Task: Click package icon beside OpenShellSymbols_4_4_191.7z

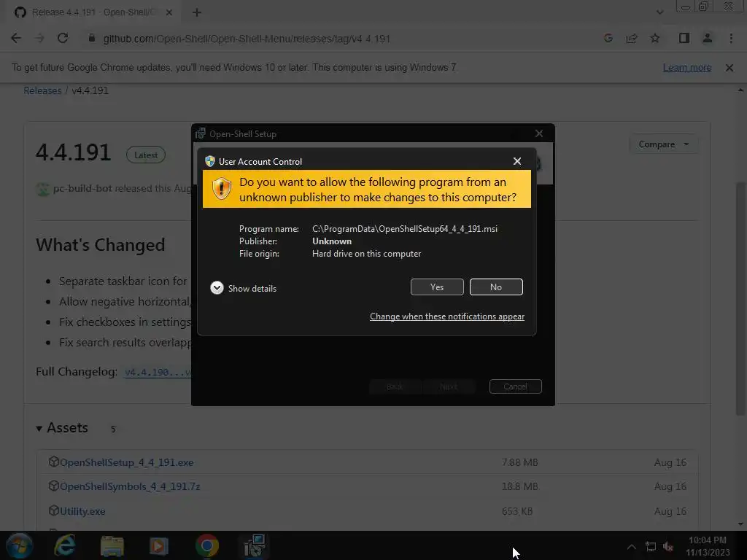Action: [54, 486]
